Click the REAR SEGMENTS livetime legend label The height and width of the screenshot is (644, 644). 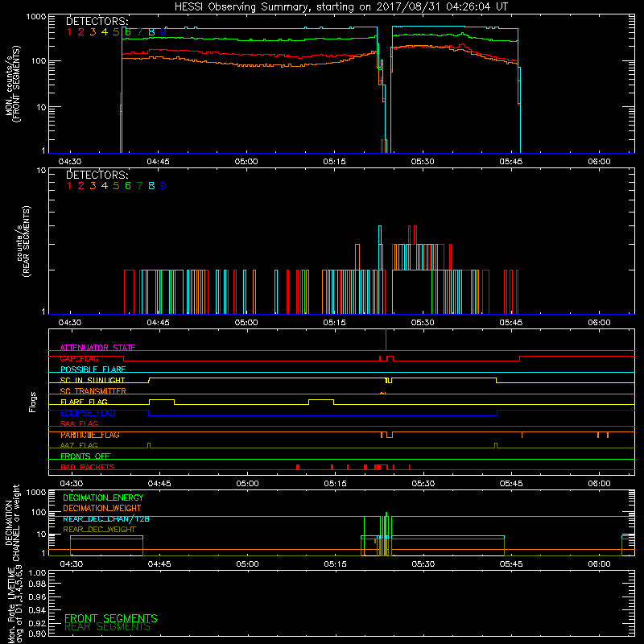coord(108,627)
